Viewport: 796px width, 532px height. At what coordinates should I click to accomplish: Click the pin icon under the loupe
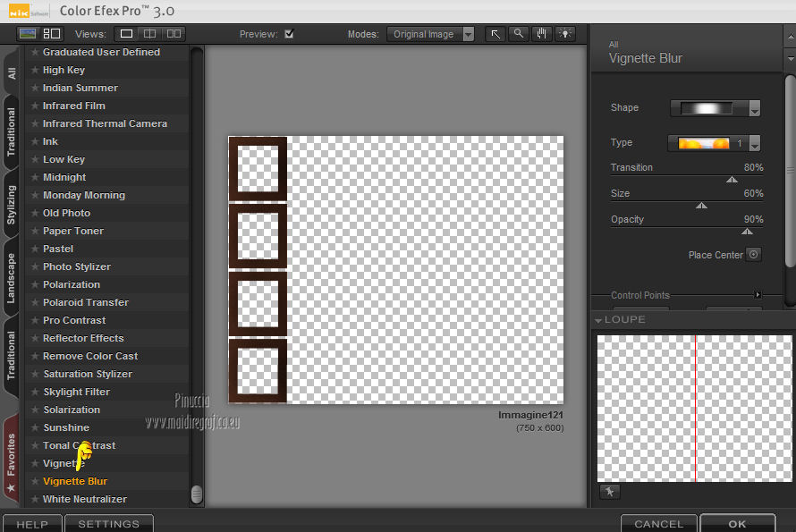click(x=609, y=492)
